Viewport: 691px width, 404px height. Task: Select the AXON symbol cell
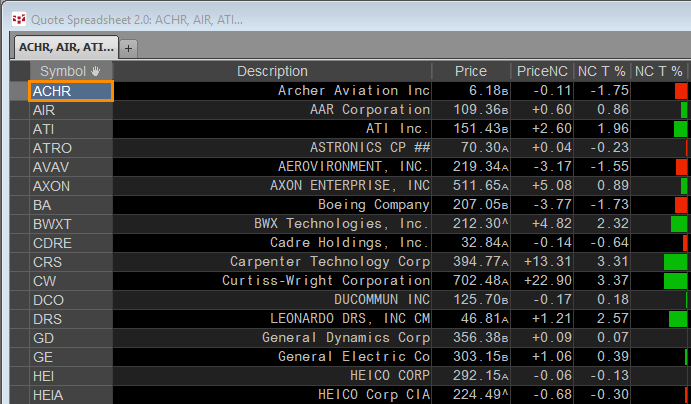72,186
